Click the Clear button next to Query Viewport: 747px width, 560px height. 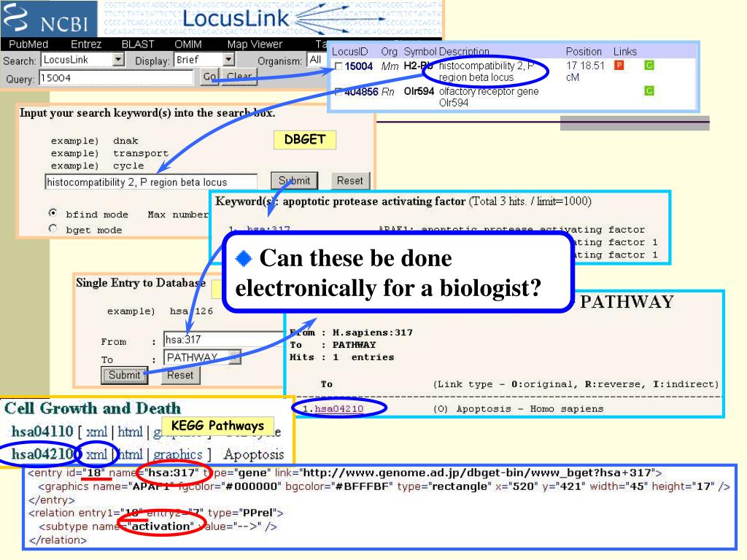[239, 77]
